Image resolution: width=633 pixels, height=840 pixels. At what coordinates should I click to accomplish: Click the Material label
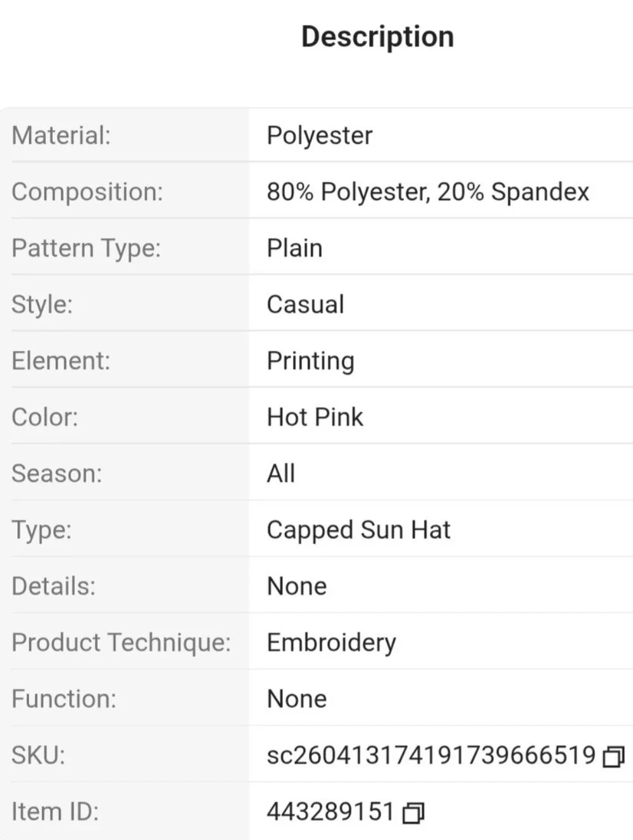tap(61, 135)
